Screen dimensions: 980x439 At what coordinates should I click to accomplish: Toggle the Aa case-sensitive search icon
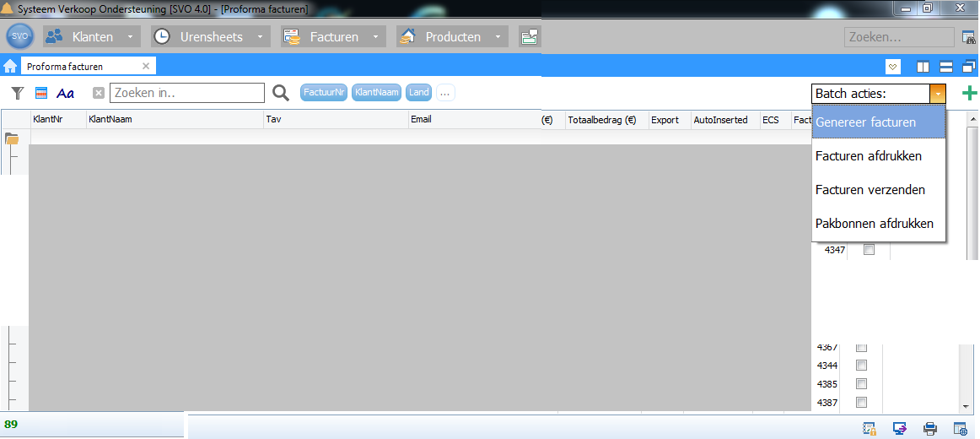66,93
